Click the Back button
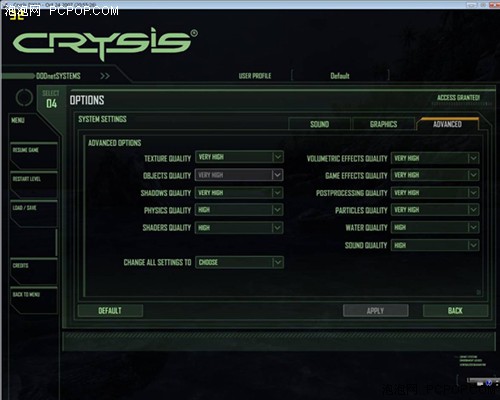 point(455,311)
